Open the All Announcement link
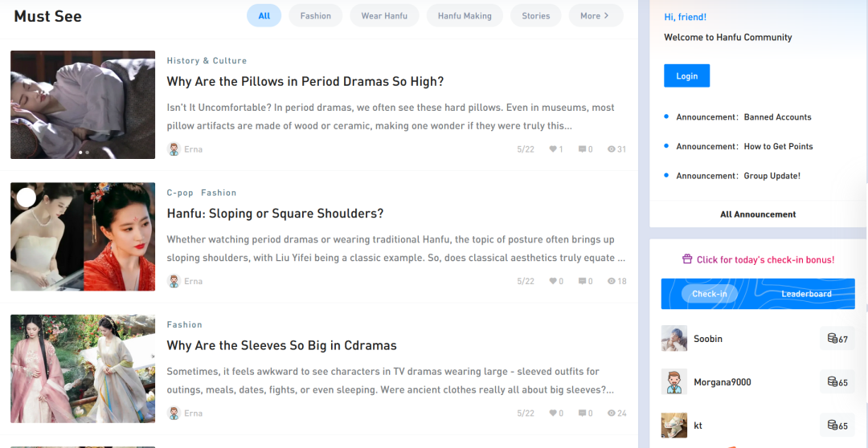Viewport: 868px width, 448px height. [758, 214]
